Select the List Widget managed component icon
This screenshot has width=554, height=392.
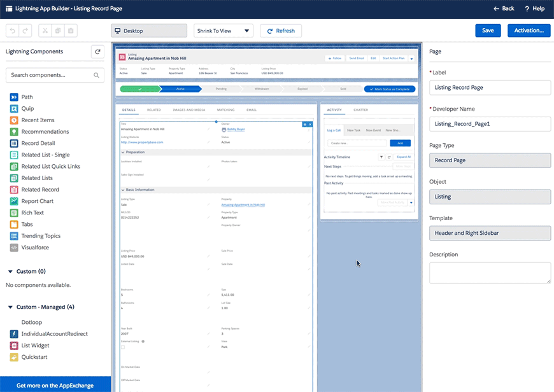click(x=15, y=344)
